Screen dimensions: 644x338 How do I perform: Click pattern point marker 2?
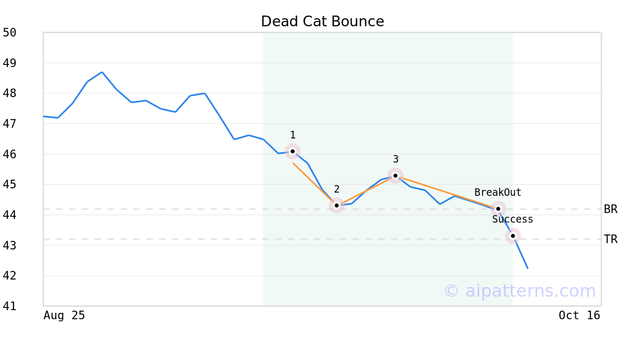(336, 205)
